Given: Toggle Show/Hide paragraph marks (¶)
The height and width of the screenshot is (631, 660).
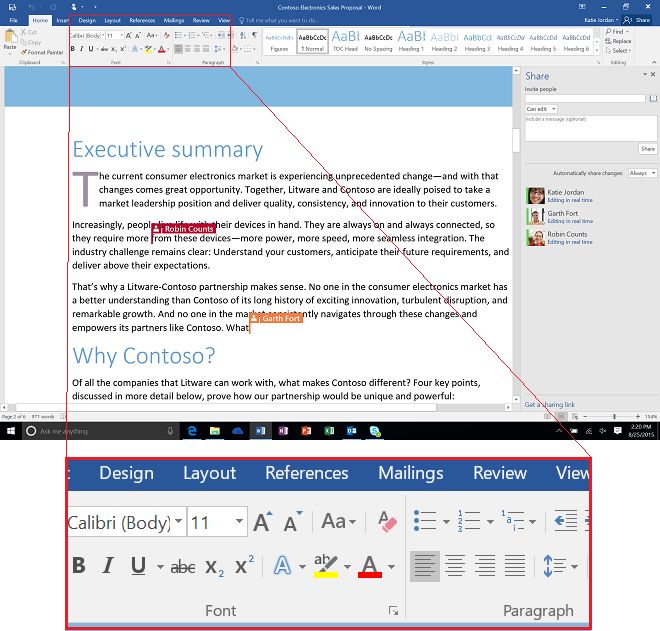Looking at the screenshot, I should 255,35.
